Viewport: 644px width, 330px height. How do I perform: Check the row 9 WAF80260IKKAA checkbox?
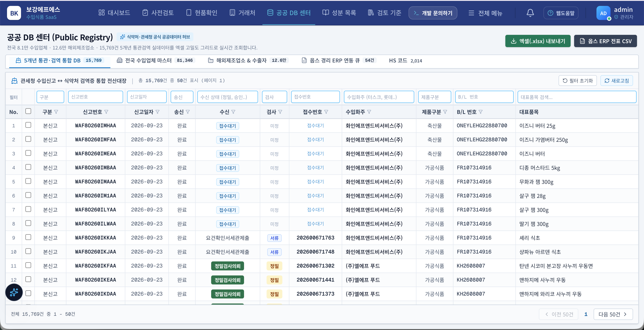click(28, 237)
